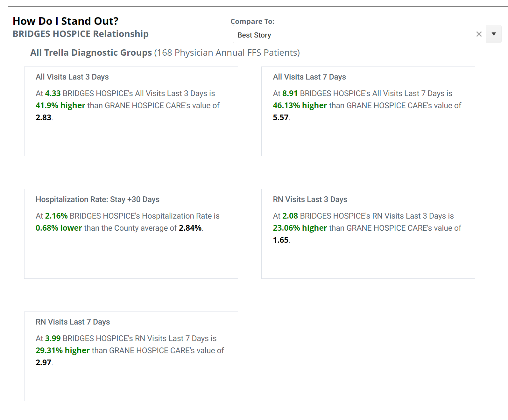The image size is (508, 420).
Task: Click the RN Visits Last 3 Days card title
Action: tap(310, 199)
